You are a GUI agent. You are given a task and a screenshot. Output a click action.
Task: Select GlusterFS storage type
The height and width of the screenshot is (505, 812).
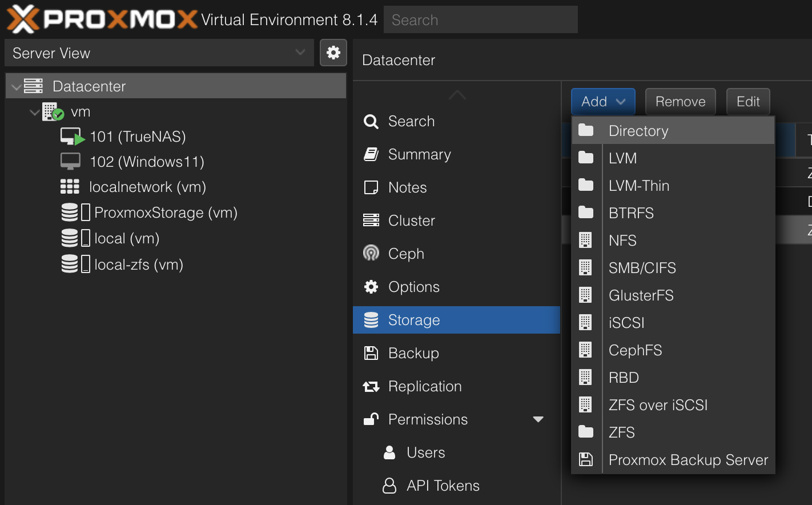tap(674, 295)
